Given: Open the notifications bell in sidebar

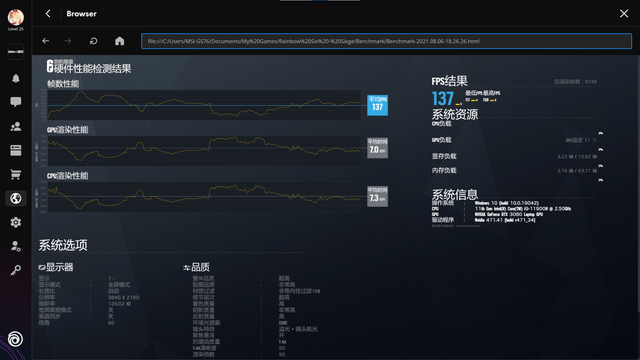Looking at the screenshot, I should 16,78.
